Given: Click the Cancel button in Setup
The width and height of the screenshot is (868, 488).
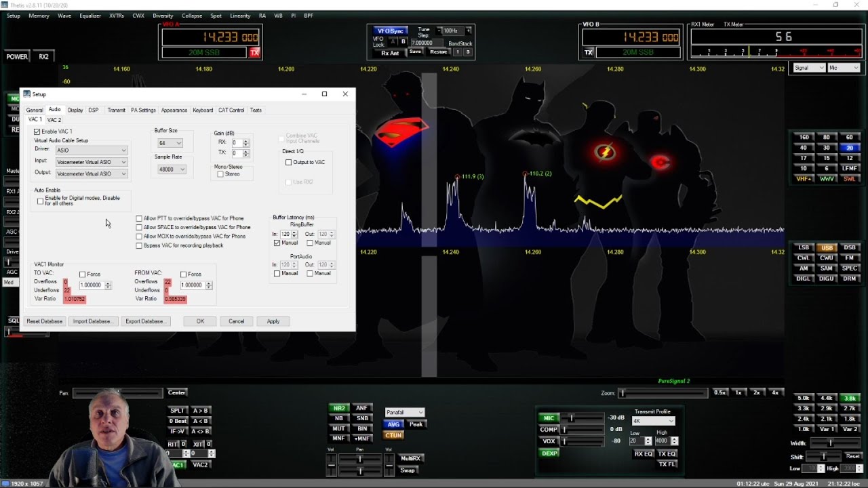Looking at the screenshot, I should [x=236, y=321].
